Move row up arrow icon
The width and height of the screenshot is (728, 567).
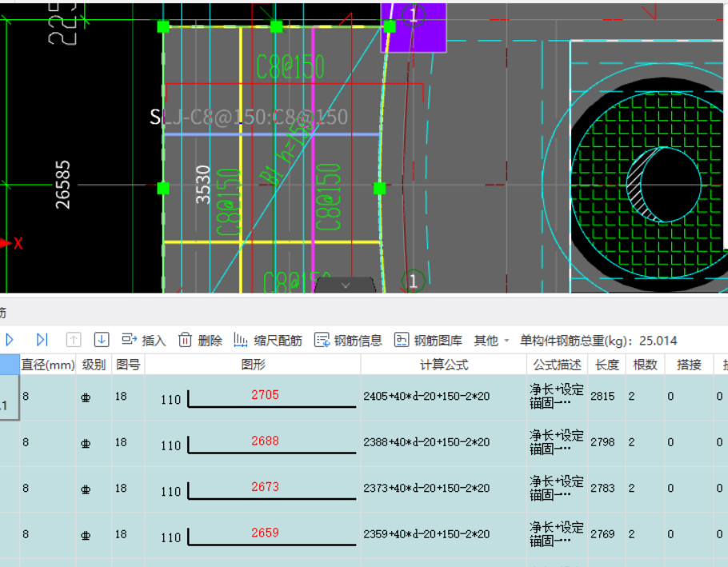pyautogui.click(x=74, y=340)
